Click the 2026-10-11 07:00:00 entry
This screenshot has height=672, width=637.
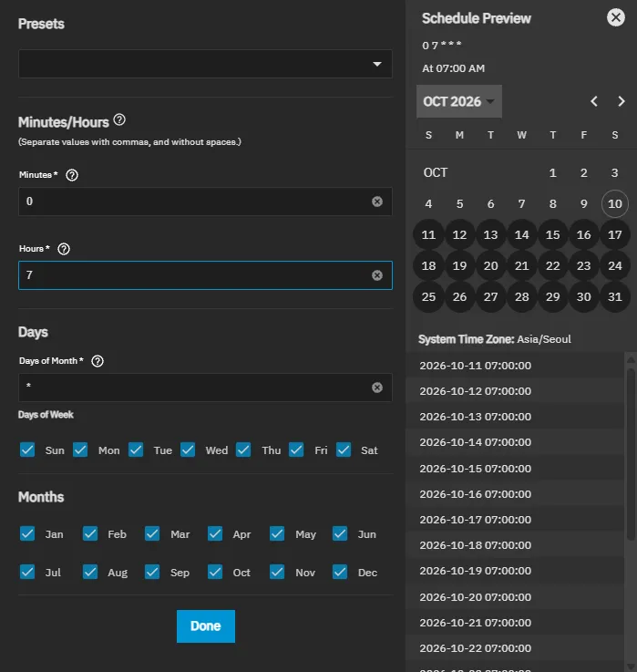point(515,365)
